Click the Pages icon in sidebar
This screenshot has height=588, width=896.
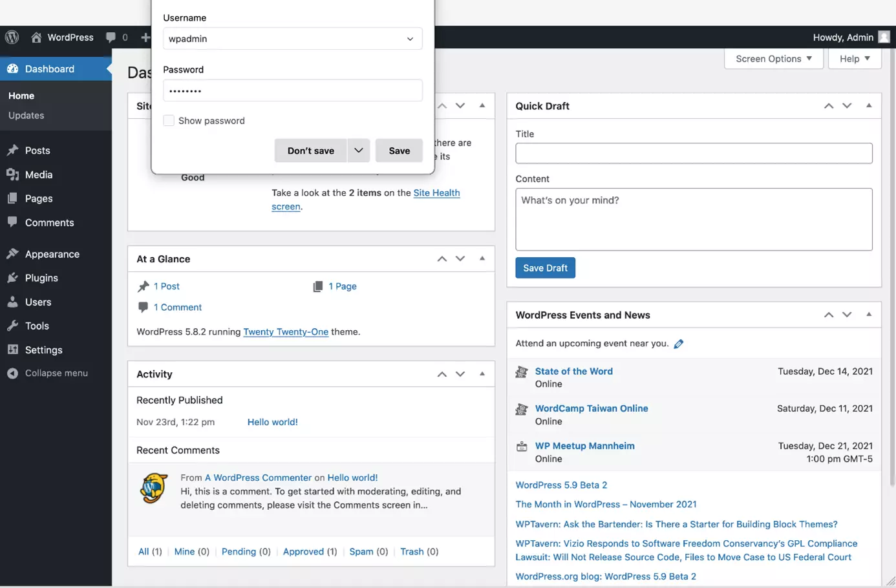[x=12, y=198]
